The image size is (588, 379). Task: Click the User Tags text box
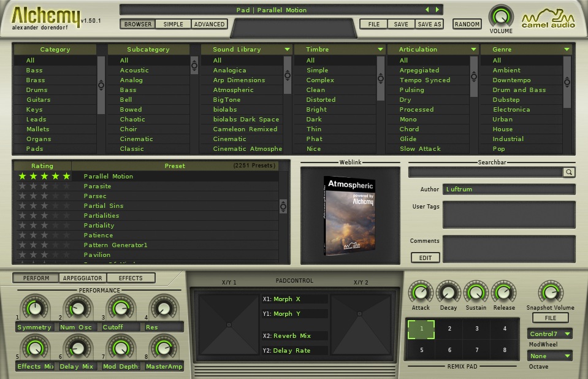[x=509, y=215]
